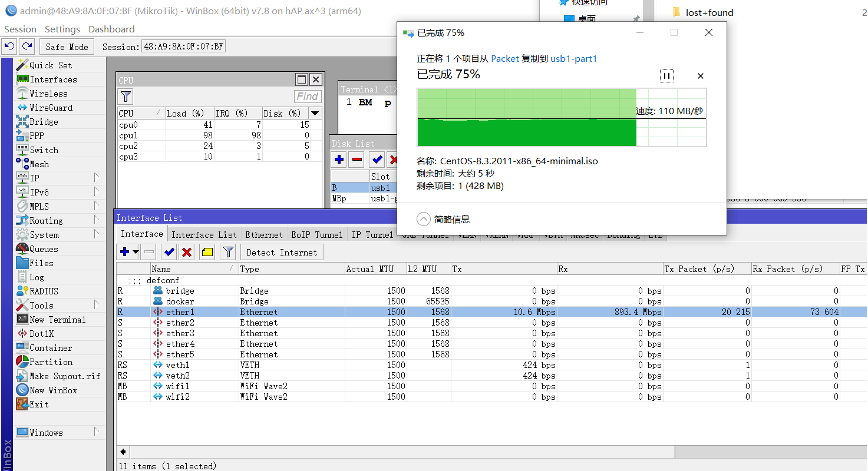Open the filter icon in CPU window
This screenshot has width=868, height=471.
click(x=126, y=97)
